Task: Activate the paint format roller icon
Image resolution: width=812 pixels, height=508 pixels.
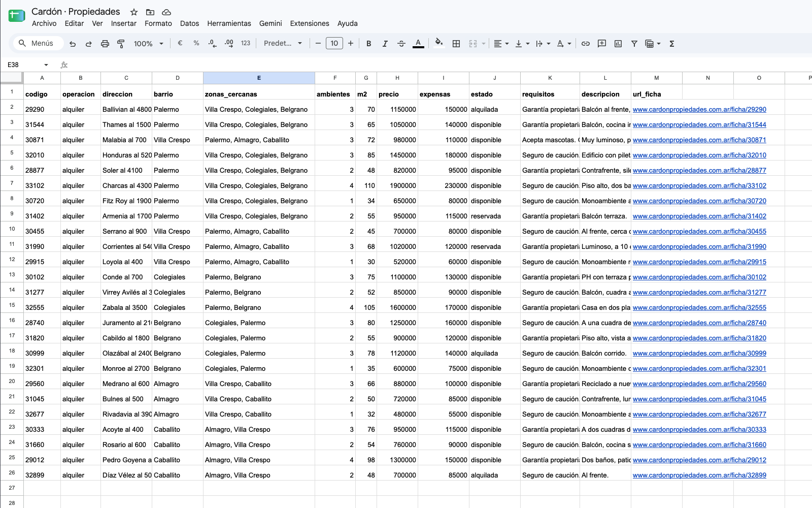Action: tap(121, 44)
